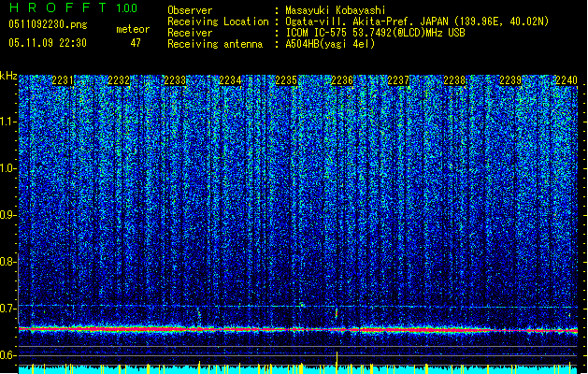Click the 2238 time marker

pyautogui.click(x=454, y=80)
